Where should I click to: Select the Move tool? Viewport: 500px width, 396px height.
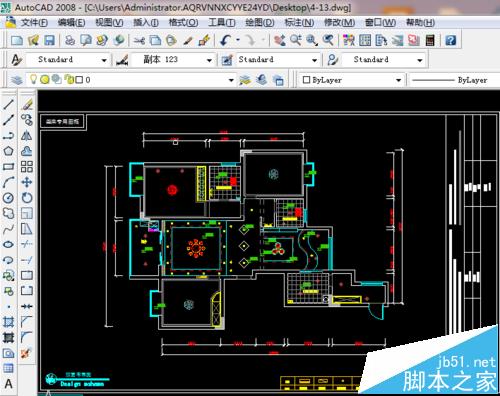click(x=27, y=182)
